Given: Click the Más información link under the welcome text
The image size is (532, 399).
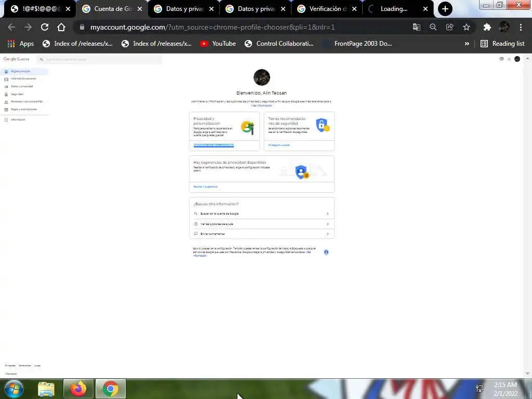Looking at the screenshot, I should click(x=262, y=105).
